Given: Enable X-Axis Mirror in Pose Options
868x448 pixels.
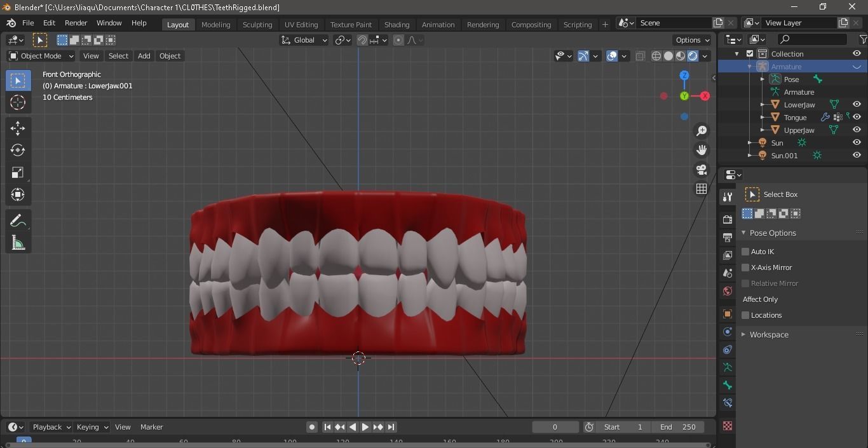Looking at the screenshot, I should 745,268.
